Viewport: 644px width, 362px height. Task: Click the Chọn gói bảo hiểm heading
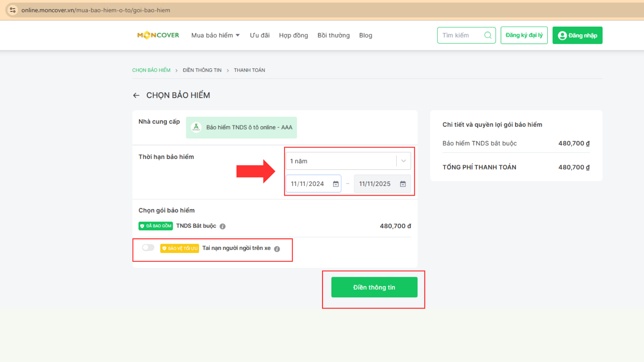pyautogui.click(x=166, y=210)
